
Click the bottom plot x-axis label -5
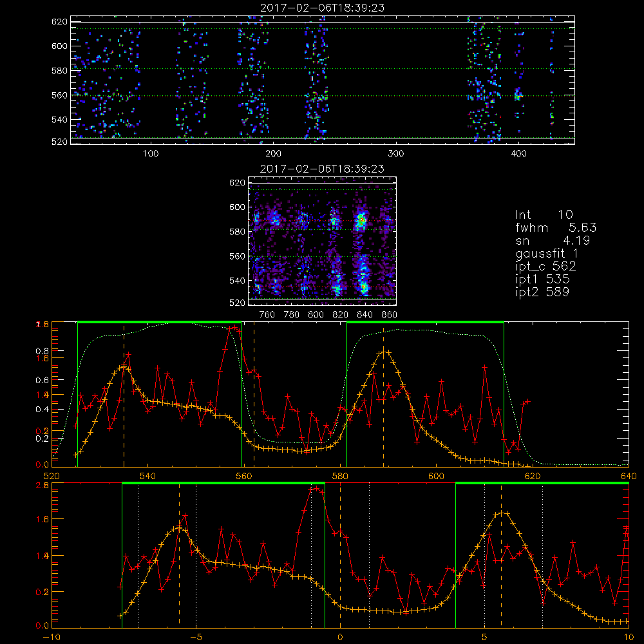[x=196, y=638]
